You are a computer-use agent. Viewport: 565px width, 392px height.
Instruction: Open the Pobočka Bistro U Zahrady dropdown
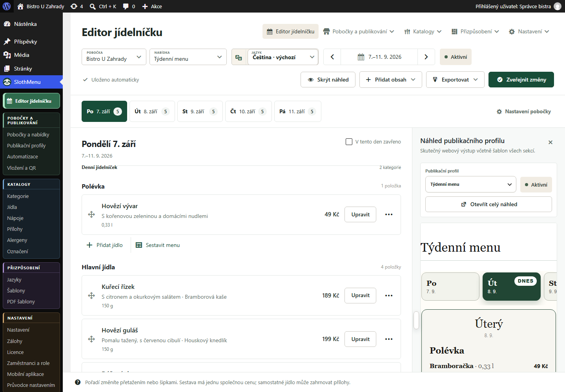(114, 57)
